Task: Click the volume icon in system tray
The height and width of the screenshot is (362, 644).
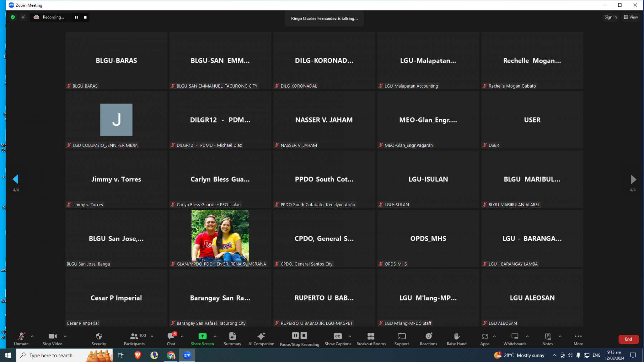Action: tap(570, 355)
